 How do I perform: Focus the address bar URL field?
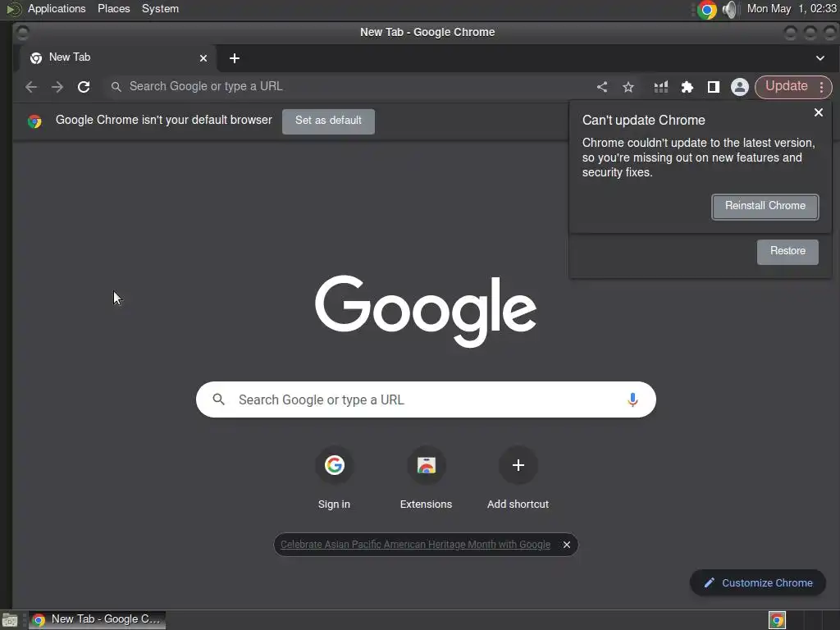pyautogui.click(x=348, y=87)
